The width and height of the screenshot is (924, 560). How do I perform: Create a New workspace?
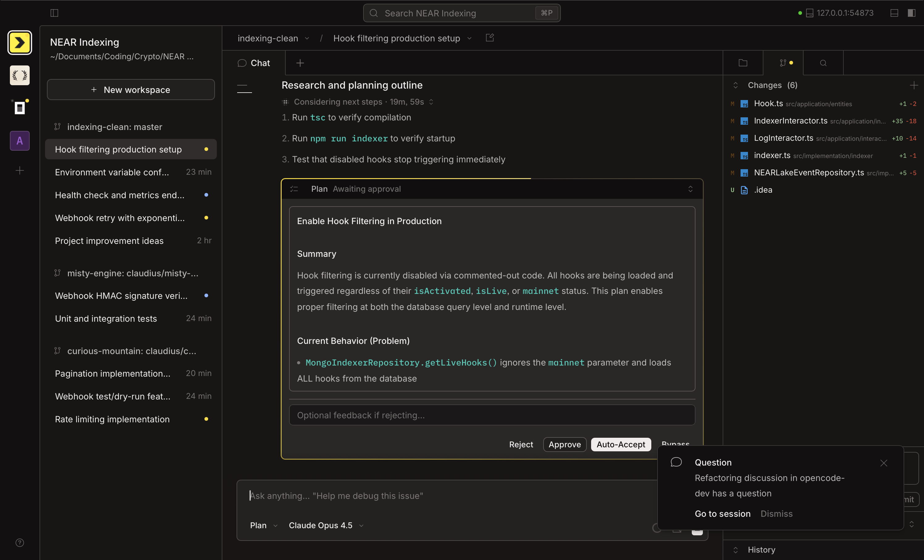pyautogui.click(x=131, y=90)
